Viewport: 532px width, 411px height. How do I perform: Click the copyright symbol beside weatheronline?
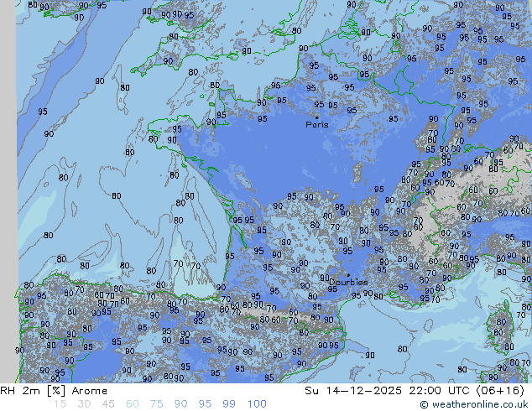pos(424,404)
